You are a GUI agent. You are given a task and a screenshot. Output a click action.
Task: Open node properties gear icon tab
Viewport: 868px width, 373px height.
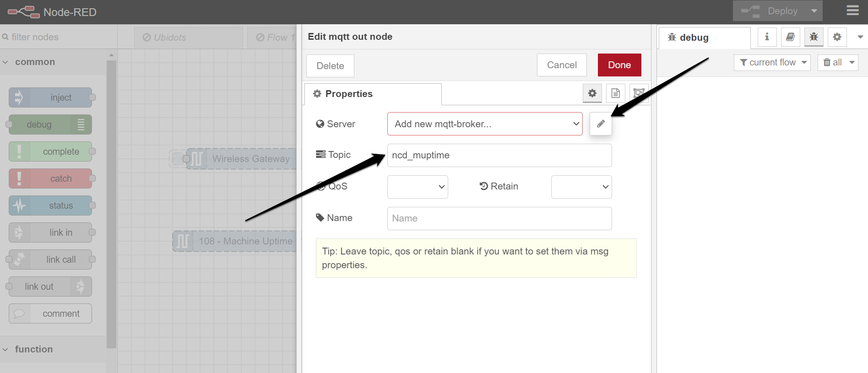pyautogui.click(x=592, y=93)
